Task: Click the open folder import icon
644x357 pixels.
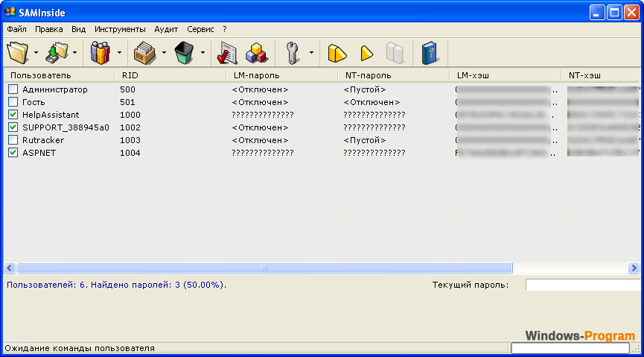Action: click(x=18, y=52)
